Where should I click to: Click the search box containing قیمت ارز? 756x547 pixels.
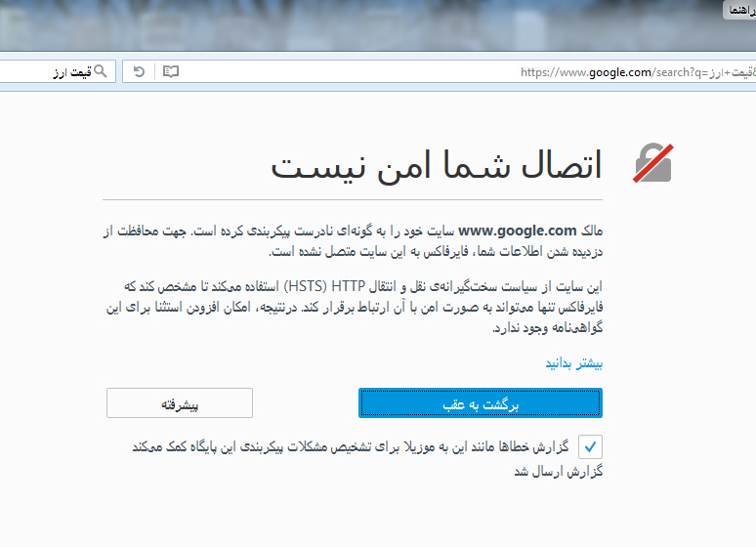(x=58, y=72)
